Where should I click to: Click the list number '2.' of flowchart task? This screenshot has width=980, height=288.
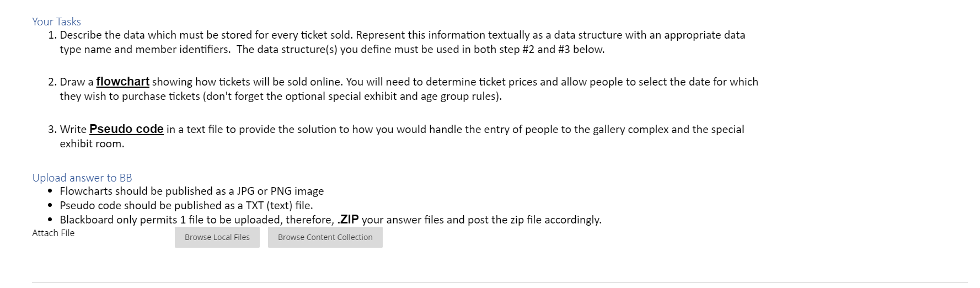52,82
